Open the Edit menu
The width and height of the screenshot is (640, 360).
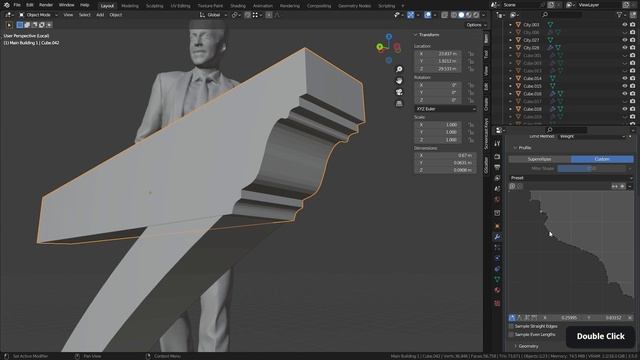coord(30,5)
